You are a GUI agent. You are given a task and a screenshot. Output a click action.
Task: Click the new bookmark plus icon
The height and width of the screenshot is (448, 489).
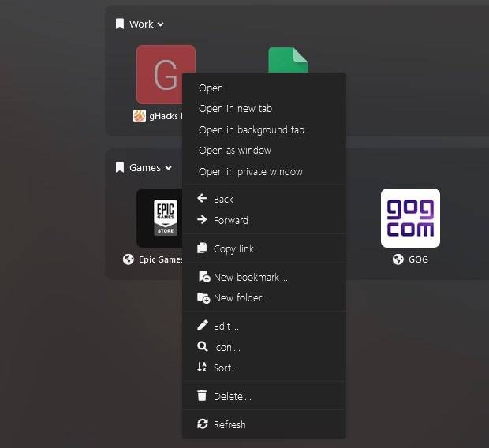[204, 277]
